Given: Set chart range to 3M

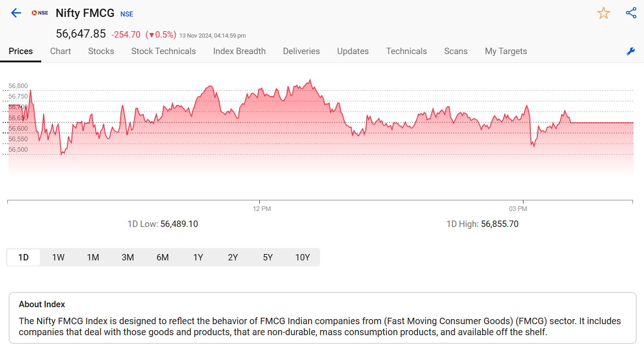Looking at the screenshot, I should 128,257.
